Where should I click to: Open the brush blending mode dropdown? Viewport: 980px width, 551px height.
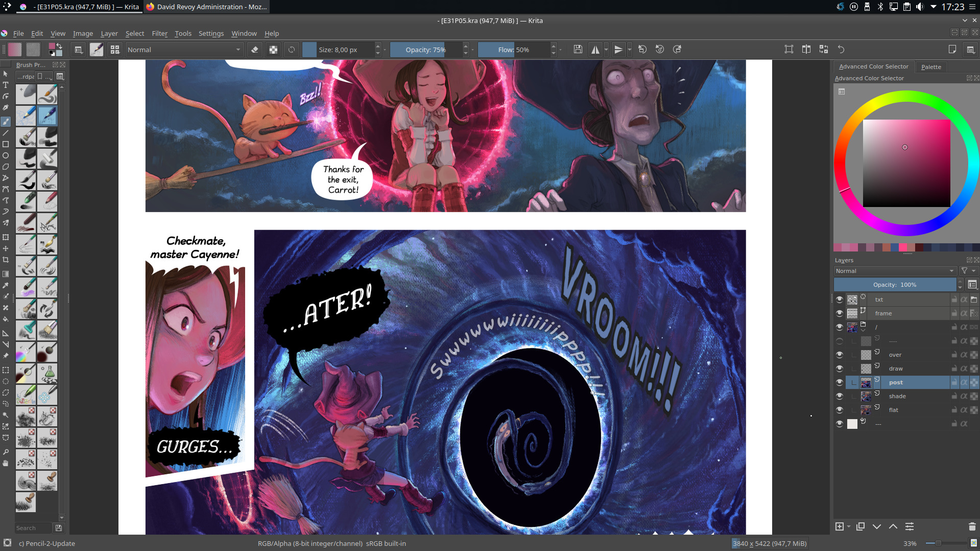click(184, 50)
